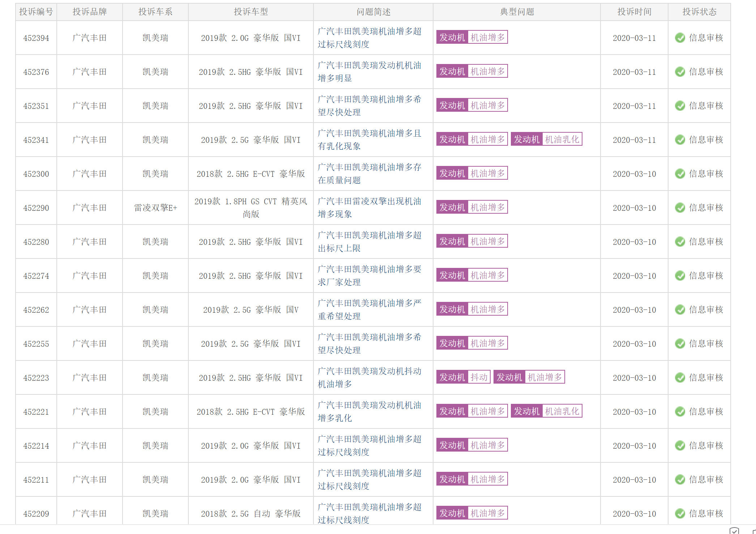Click green check icon for complaint 452300
The image size is (756, 534).
680,174
